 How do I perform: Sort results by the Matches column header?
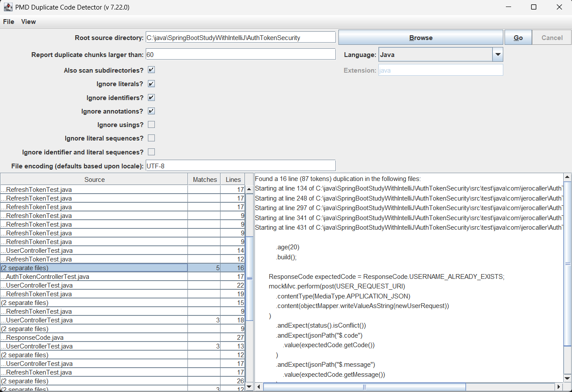pos(204,179)
